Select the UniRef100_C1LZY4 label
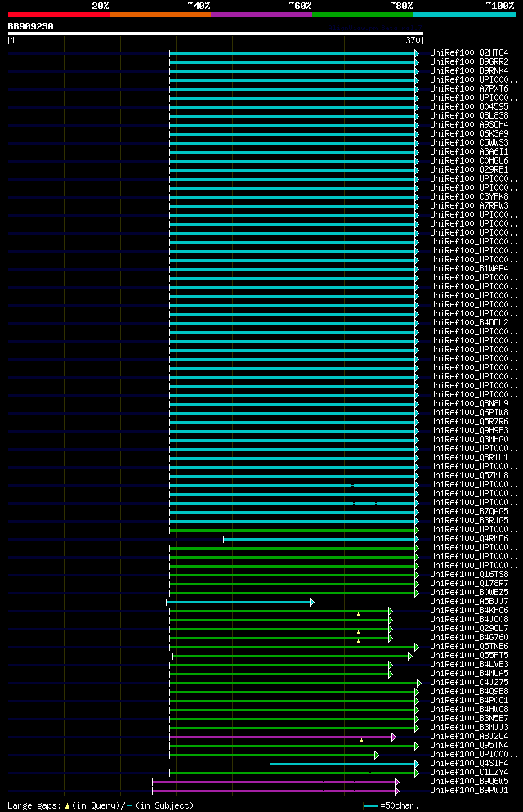 click(469, 773)
